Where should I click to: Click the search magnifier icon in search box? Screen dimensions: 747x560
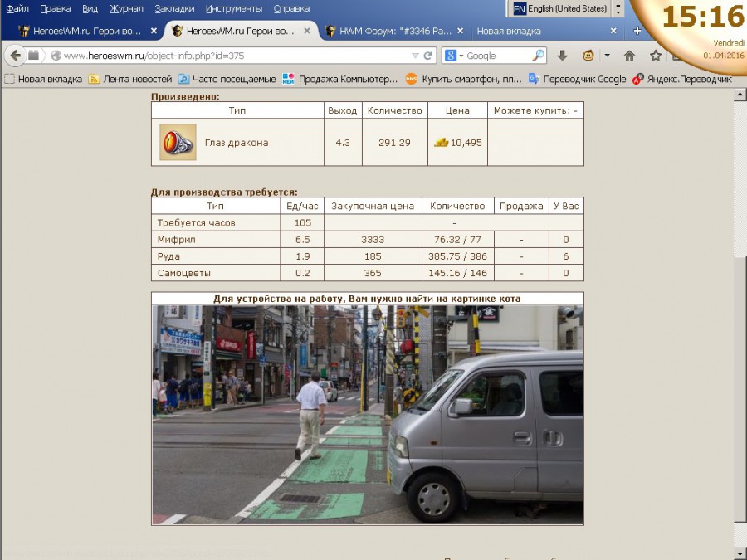(538, 56)
